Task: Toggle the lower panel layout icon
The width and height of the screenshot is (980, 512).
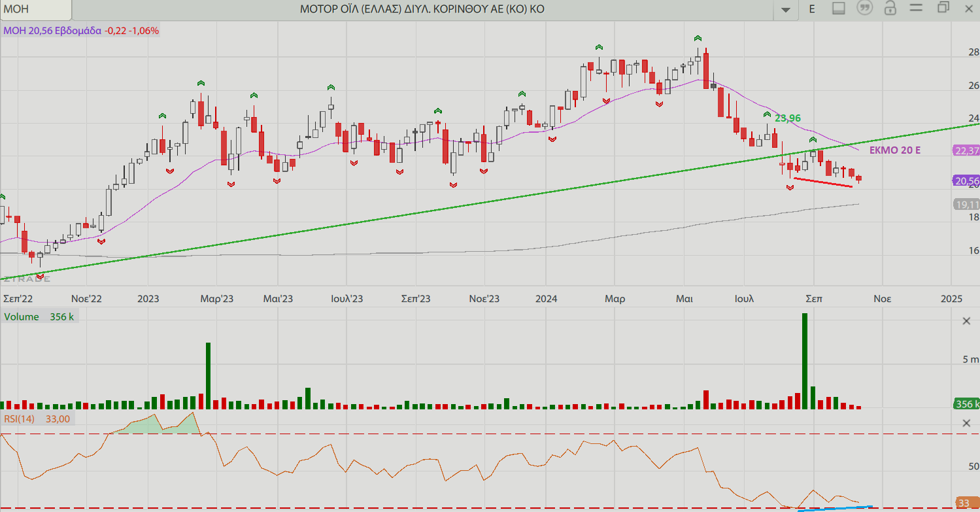Action: point(839,9)
